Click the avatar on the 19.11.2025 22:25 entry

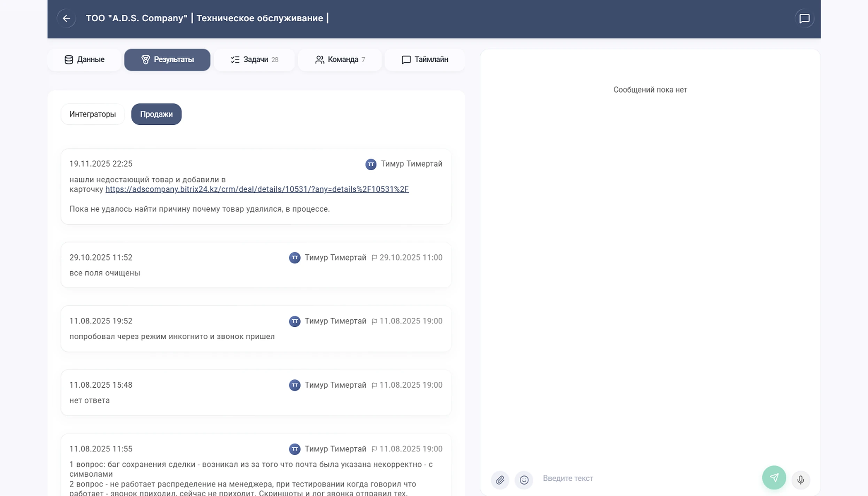371,164
